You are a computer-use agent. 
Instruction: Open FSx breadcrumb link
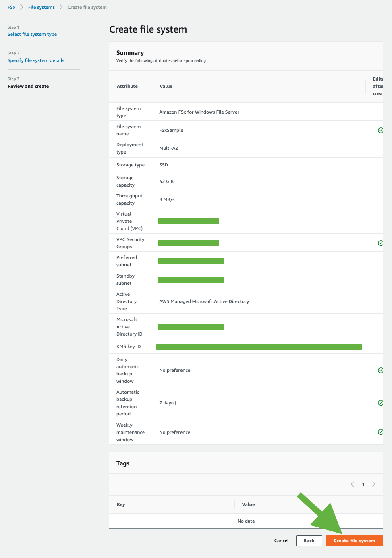pos(11,7)
